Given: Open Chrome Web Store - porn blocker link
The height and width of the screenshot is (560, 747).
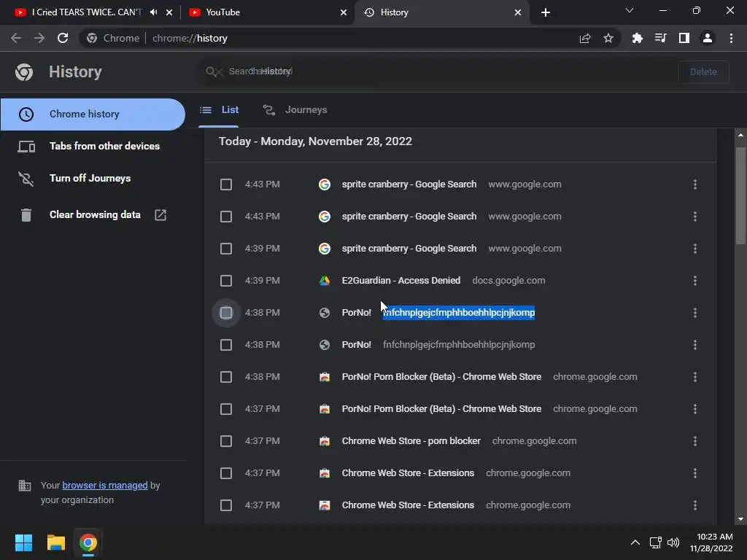Looking at the screenshot, I should (411, 441).
